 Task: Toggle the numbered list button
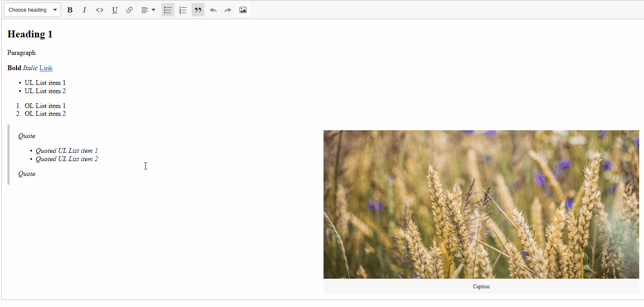pyautogui.click(x=183, y=10)
